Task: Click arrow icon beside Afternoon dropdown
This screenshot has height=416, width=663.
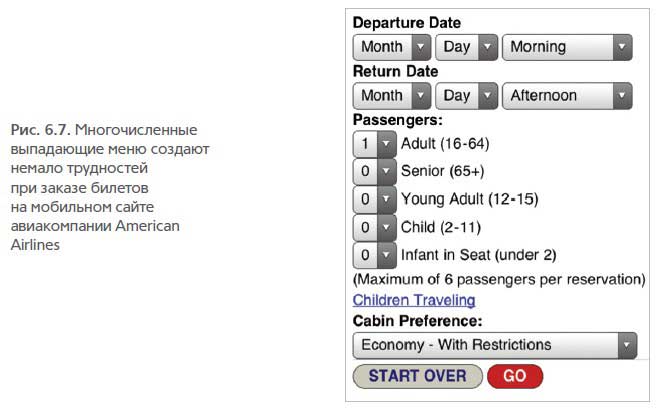Action: click(622, 96)
